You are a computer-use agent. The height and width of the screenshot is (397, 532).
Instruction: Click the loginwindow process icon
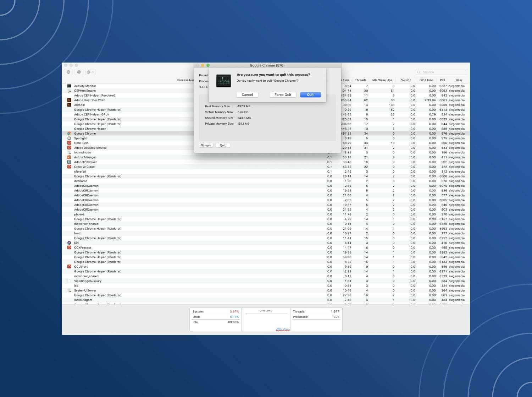tap(69, 152)
